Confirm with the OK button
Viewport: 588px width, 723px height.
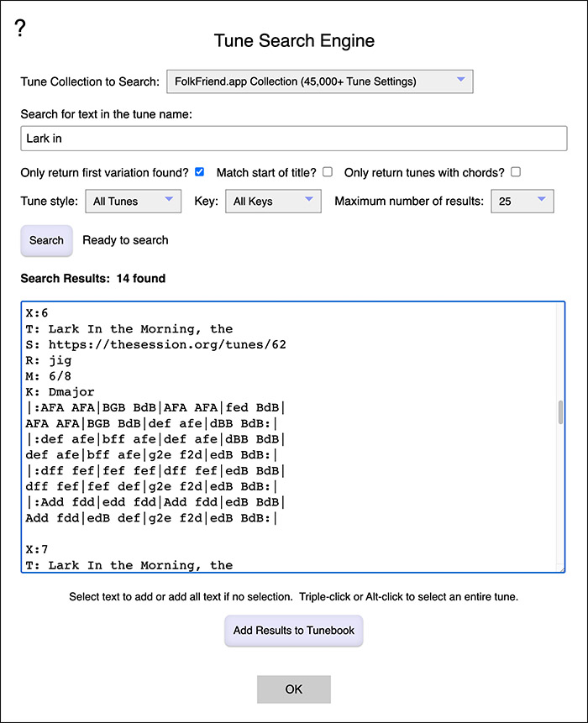coord(294,689)
